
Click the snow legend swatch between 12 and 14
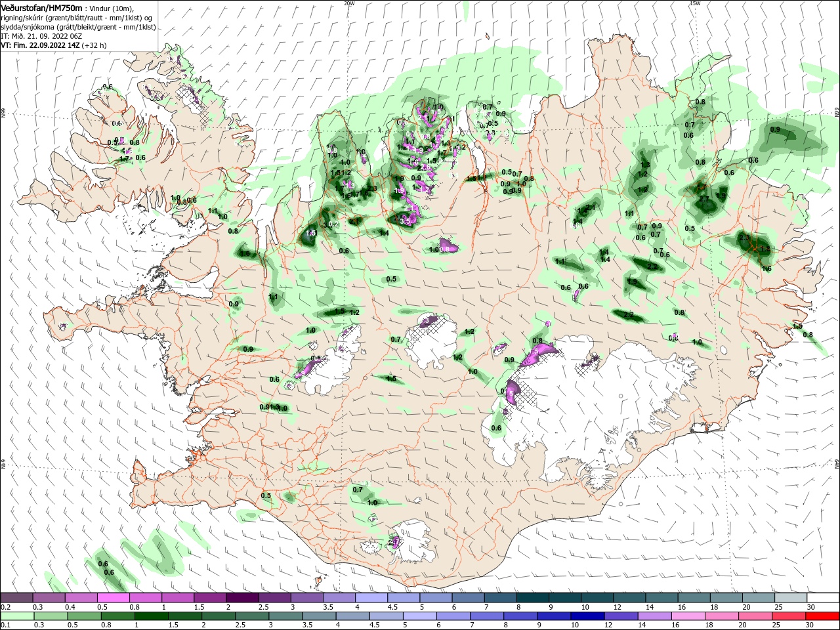(x=630, y=597)
